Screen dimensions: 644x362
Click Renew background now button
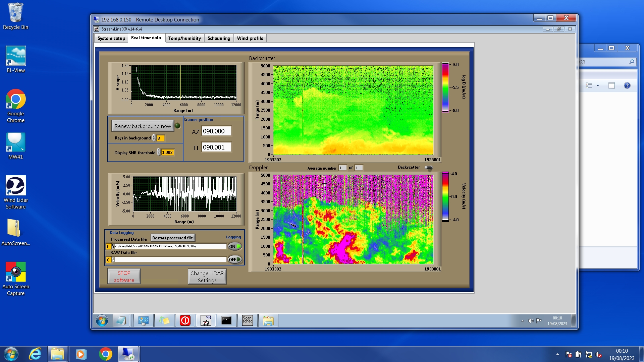point(143,126)
